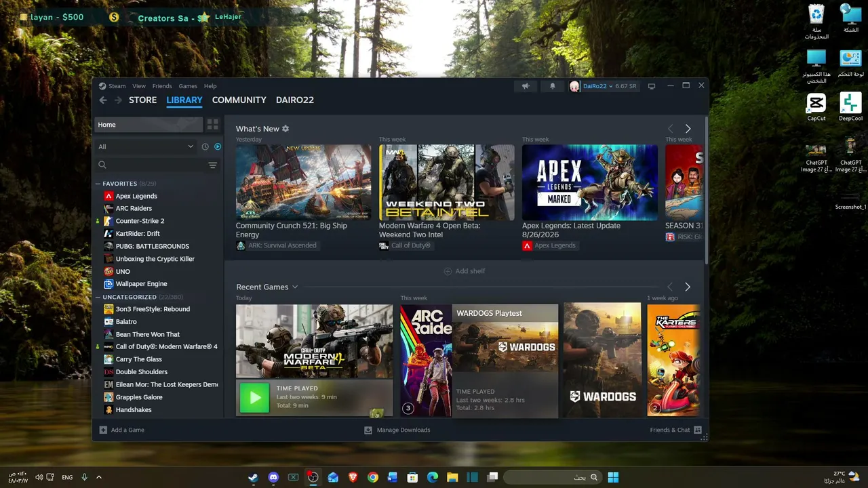Open Friends & Chat grid icon
Viewport: 868px width, 488px height.
coord(698,430)
